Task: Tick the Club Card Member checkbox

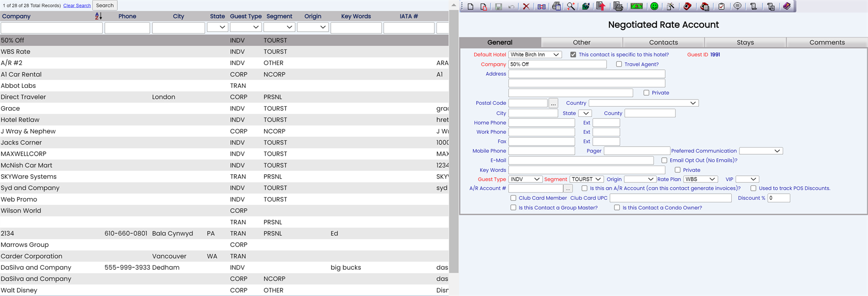Action: point(513,198)
